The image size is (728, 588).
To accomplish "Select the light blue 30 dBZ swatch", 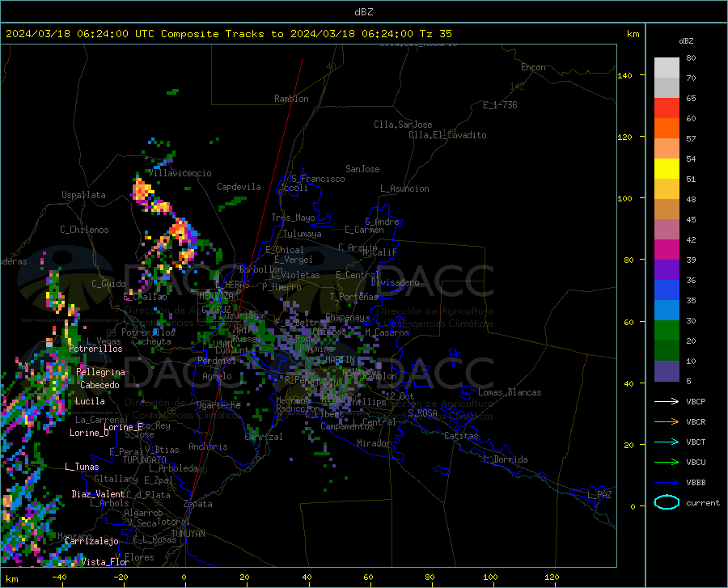I will [667, 311].
